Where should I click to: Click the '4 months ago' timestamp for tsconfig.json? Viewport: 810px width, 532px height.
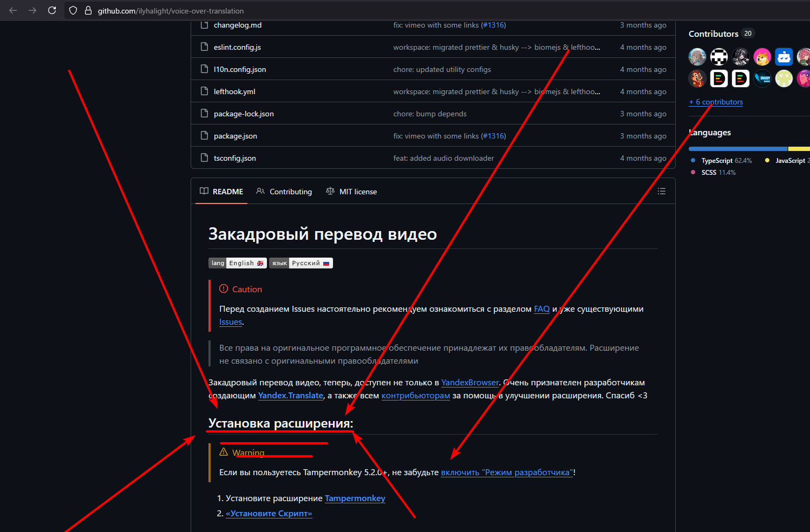coord(643,158)
